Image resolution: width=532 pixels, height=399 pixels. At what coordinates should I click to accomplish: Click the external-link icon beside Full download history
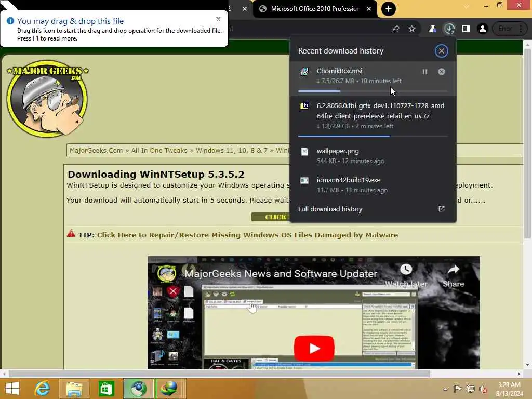[x=442, y=209]
